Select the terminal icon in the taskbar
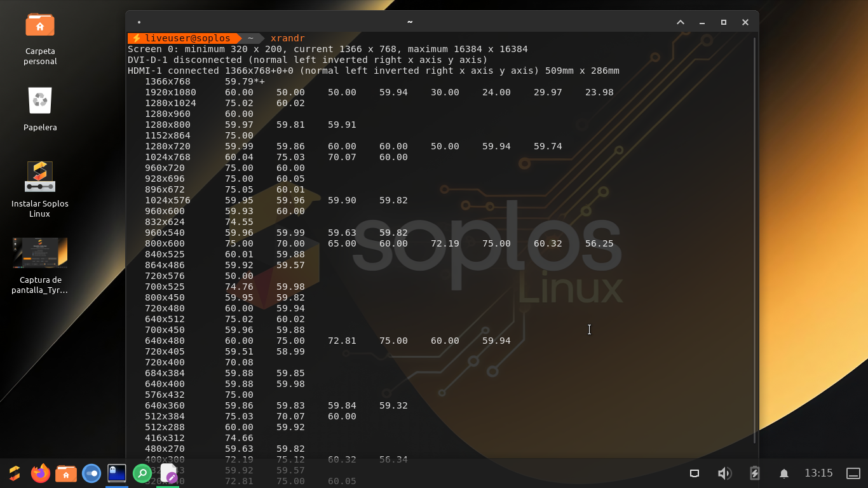This screenshot has width=868, height=488. click(117, 473)
